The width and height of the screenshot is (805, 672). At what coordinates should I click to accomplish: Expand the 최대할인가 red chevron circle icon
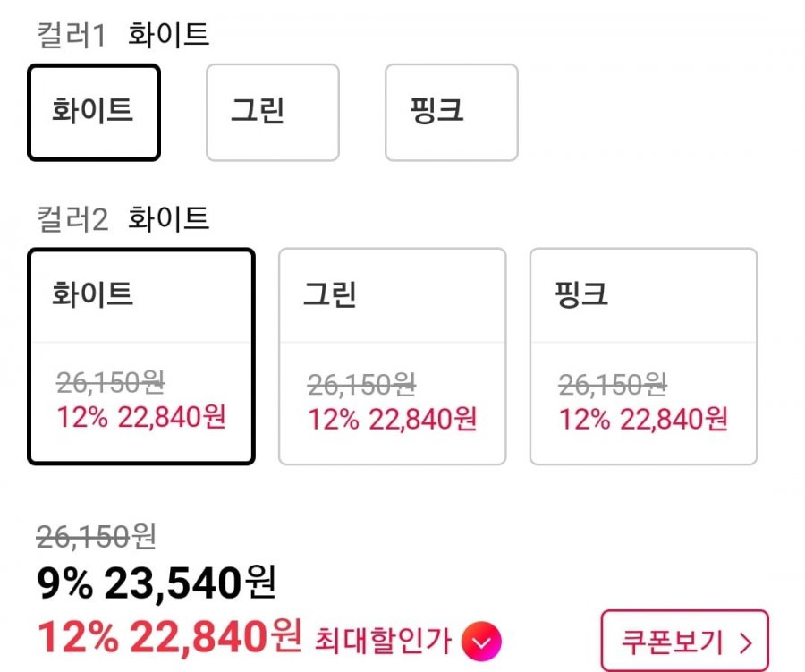click(x=481, y=642)
